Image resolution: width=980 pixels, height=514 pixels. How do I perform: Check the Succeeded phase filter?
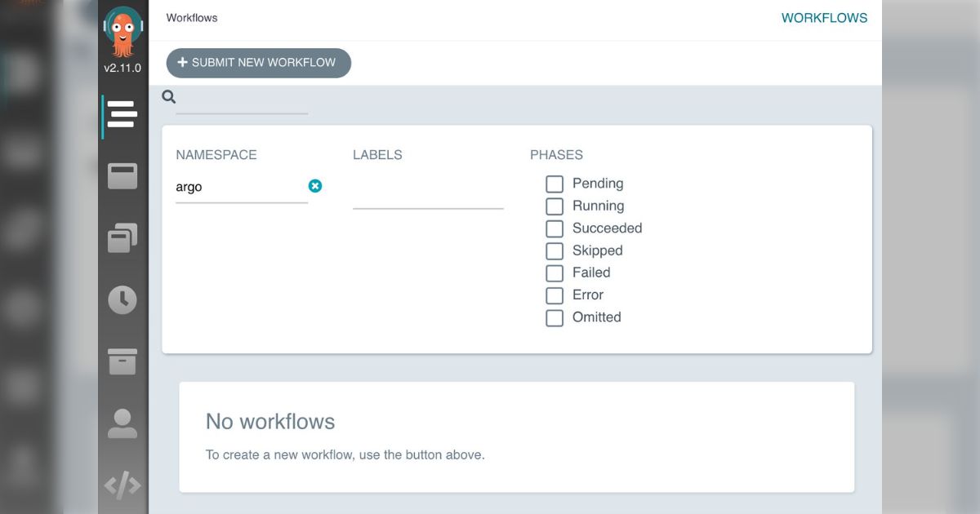(555, 228)
